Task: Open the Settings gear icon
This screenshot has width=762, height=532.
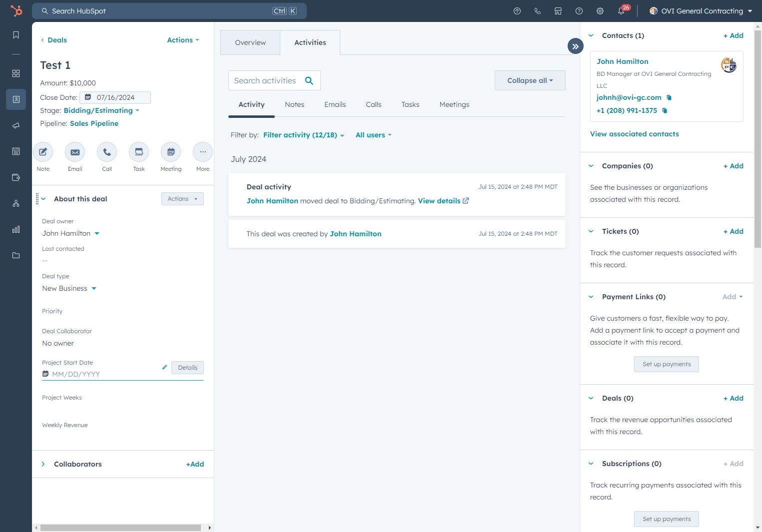Action: tap(600, 11)
